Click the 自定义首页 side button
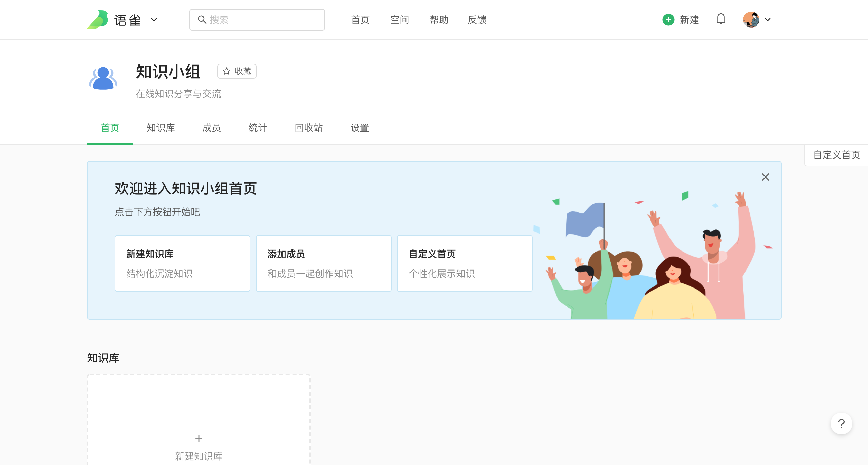Screen dimensions: 868x465 (836, 155)
